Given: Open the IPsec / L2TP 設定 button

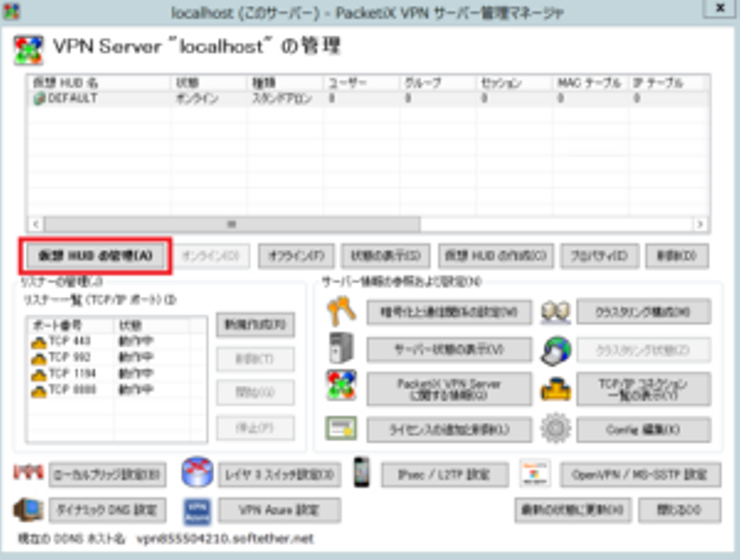Looking at the screenshot, I should pyautogui.click(x=445, y=475).
